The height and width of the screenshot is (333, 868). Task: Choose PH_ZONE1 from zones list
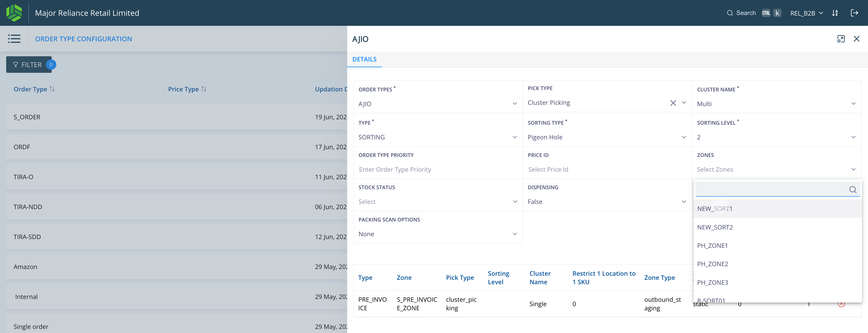tap(777, 246)
